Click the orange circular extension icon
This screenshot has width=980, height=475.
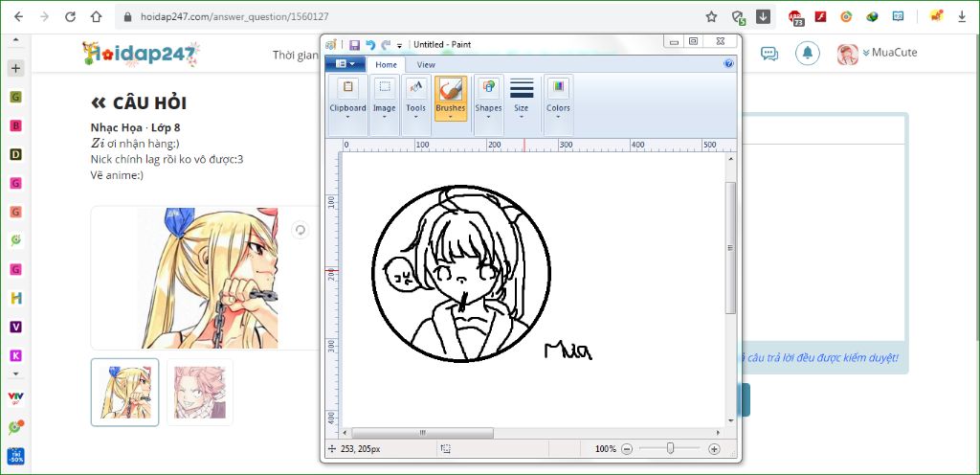pos(846,17)
